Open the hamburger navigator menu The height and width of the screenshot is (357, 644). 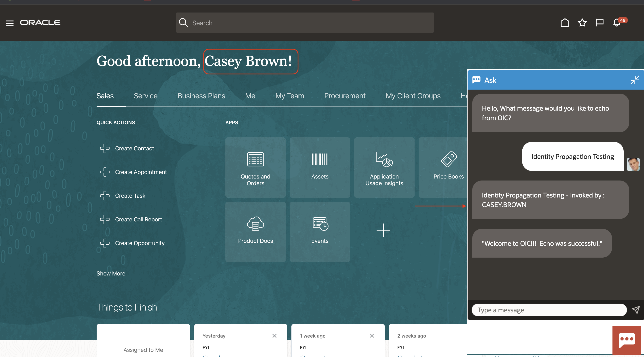coord(9,23)
